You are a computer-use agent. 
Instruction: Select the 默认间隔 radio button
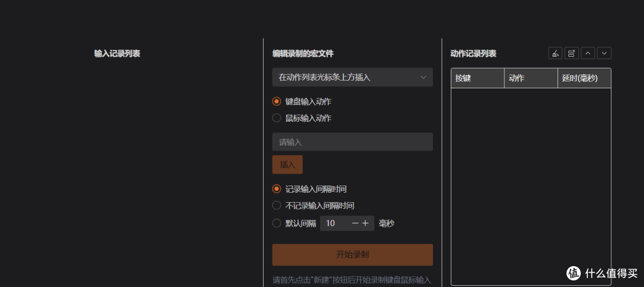coord(277,223)
